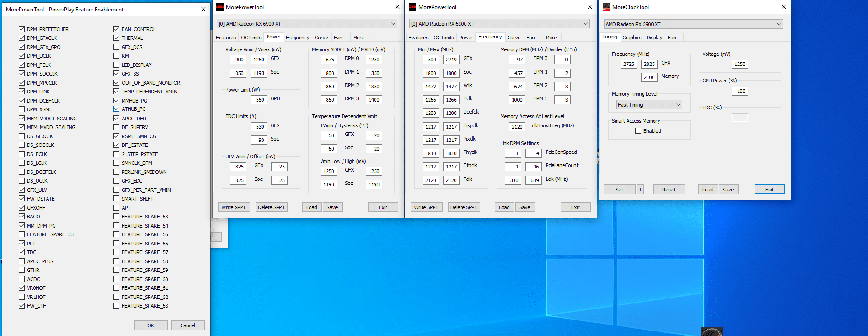Viewport: 868px width, 336px height.
Task: Toggle the ATHUB_PG checkbox
Action: (x=116, y=109)
